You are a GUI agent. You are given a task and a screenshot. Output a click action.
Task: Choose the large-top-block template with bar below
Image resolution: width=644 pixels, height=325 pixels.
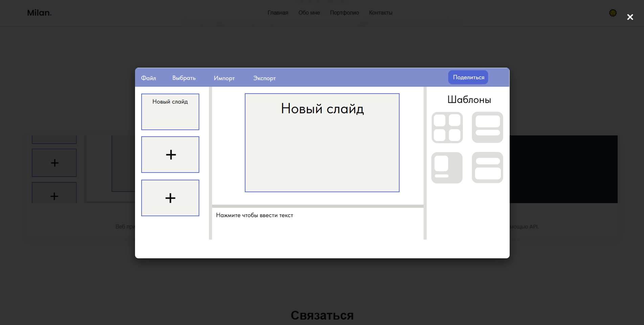(487, 128)
